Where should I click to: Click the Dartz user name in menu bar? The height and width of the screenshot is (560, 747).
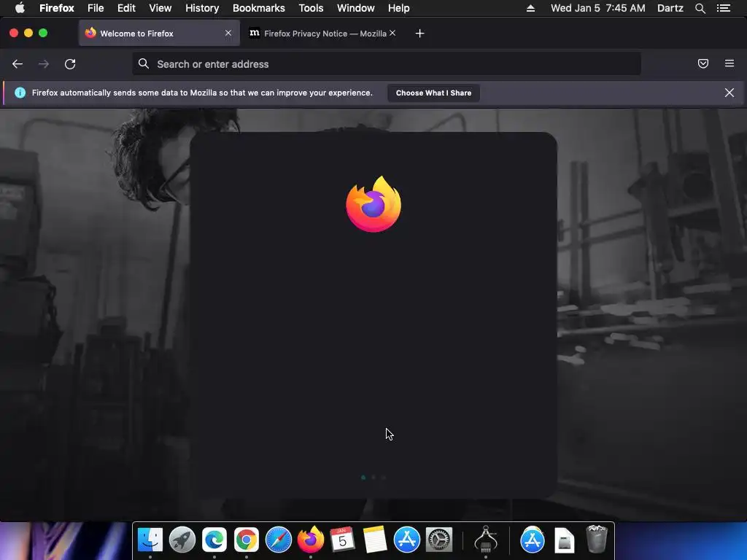[x=670, y=8]
